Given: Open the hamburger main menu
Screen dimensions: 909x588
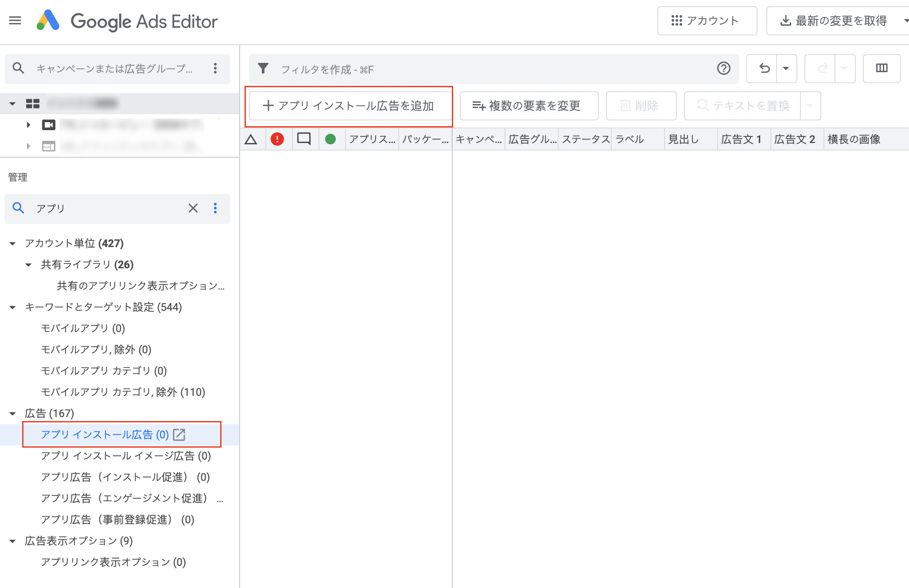Looking at the screenshot, I should (x=15, y=20).
